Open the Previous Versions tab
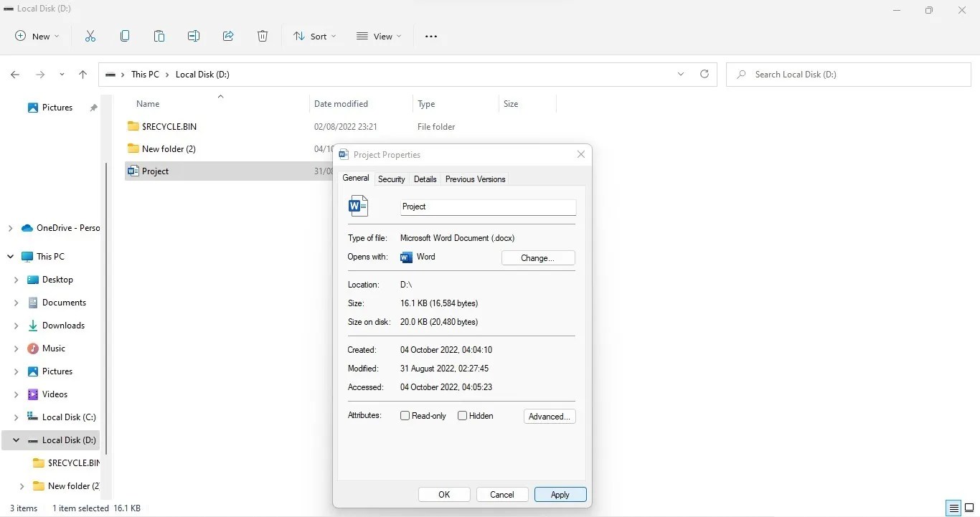This screenshot has height=517, width=980. click(475, 179)
